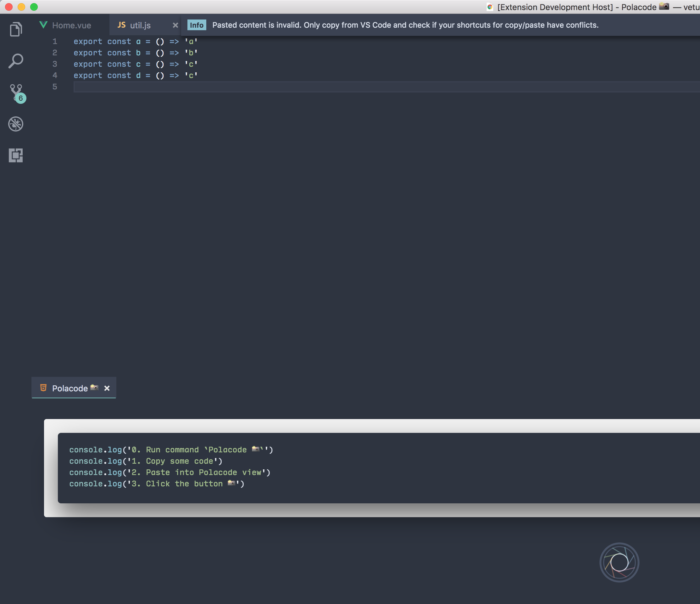
Task: Select the Debug icon in the activity bar
Action: coord(15,124)
